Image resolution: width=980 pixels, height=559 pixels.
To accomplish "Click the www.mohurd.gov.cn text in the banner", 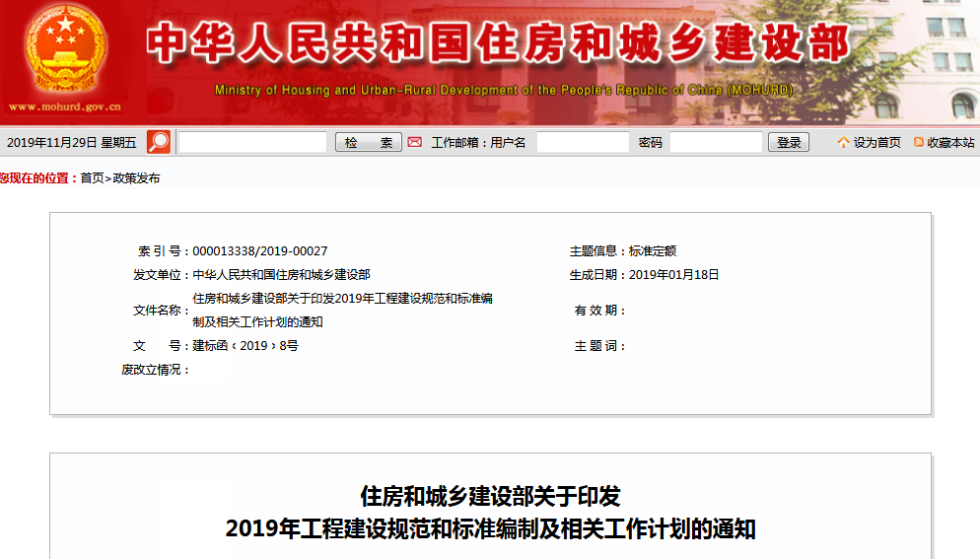I will [x=65, y=106].
